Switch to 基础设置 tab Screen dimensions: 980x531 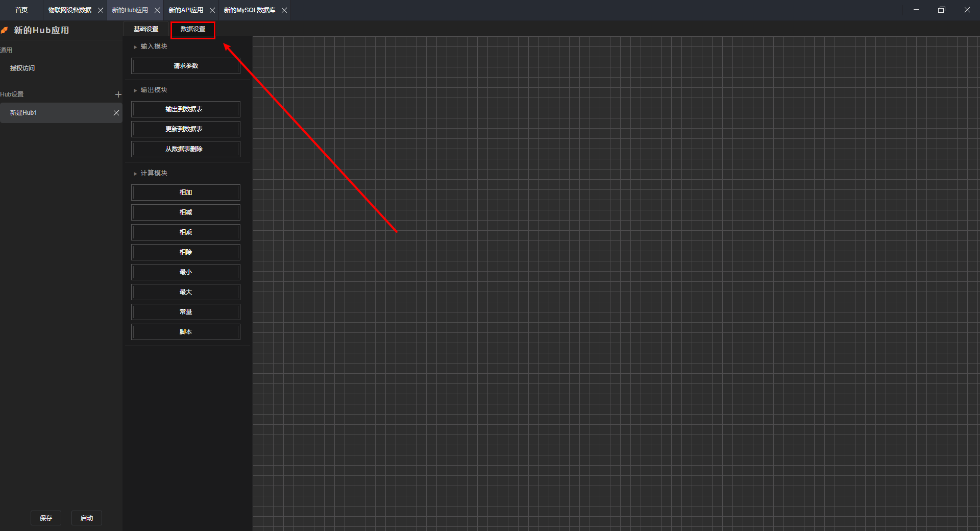pos(146,29)
